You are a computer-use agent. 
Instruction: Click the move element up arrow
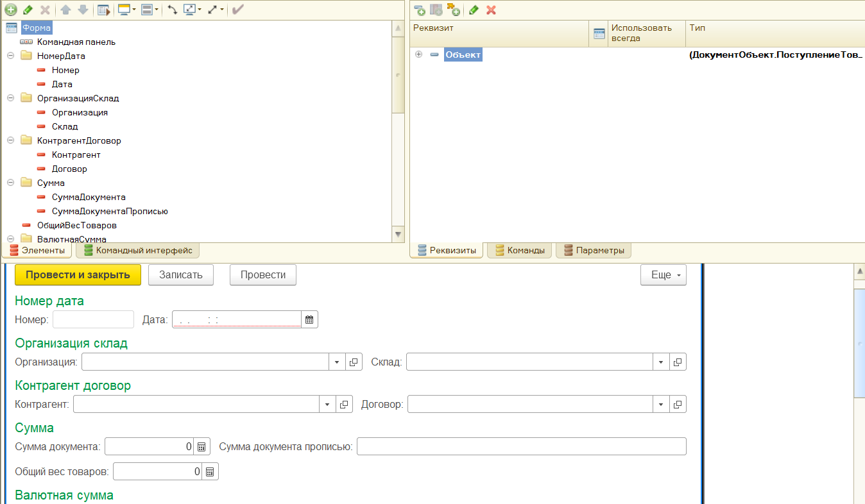point(65,10)
